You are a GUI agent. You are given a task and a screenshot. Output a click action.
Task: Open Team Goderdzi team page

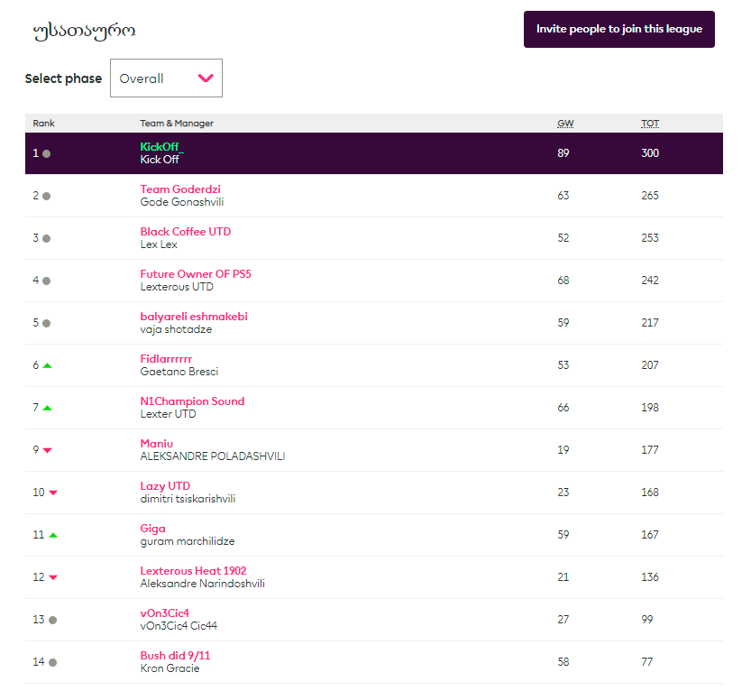click(180, 189)
